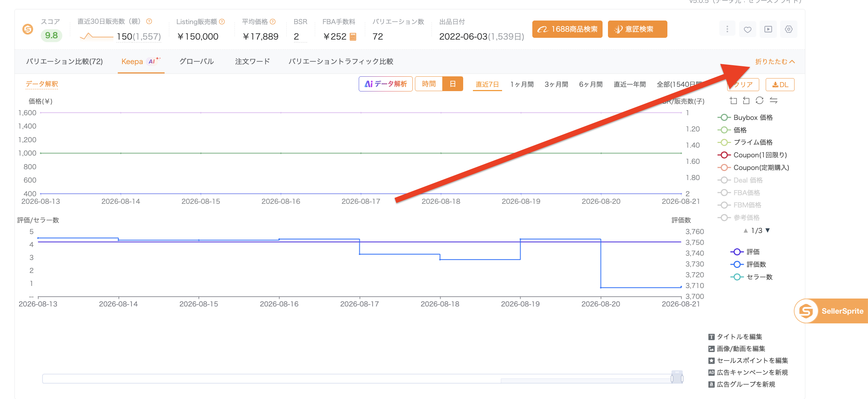Click the chart refresh/restore icon
The width and height of the screenshot is (868, 399).
(760, 100)
